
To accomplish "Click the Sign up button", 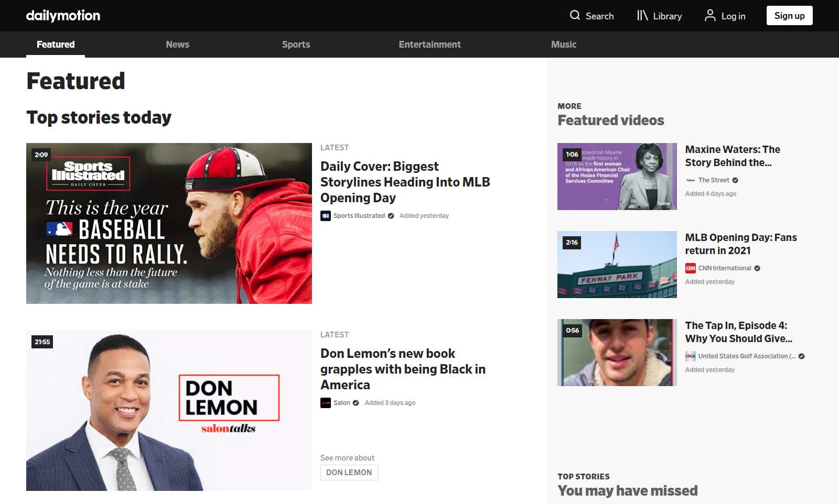I will pos(789,16).
